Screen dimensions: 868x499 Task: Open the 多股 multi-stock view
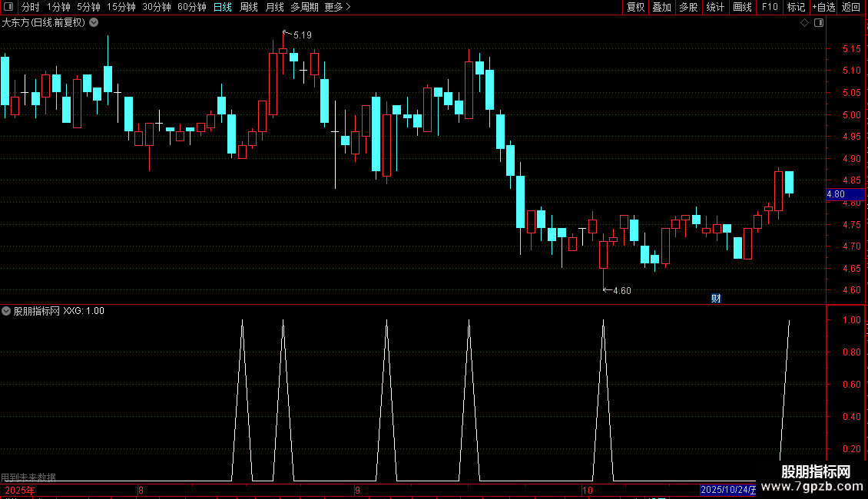[x=688, y=7]
